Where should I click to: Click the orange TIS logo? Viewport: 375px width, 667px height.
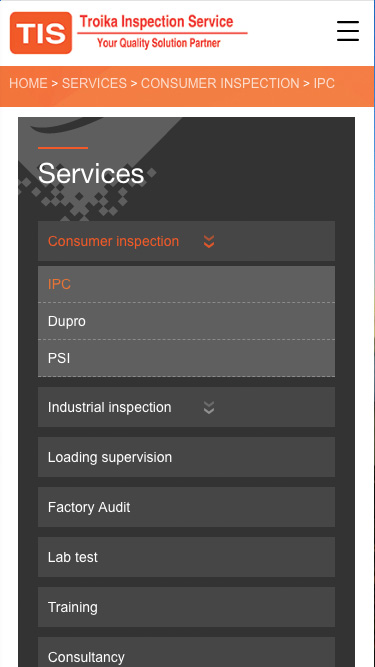point(41,33)
